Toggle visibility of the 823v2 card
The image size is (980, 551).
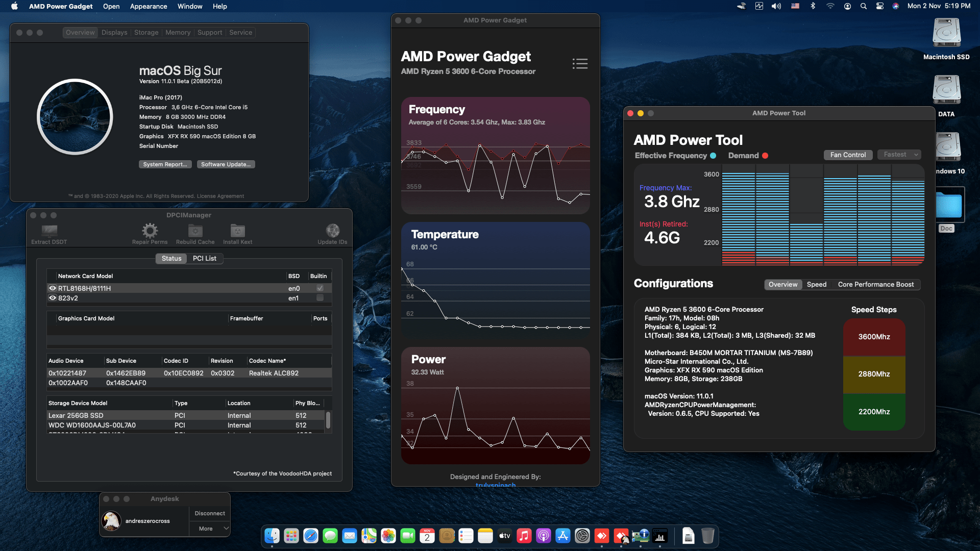(53, 298)
